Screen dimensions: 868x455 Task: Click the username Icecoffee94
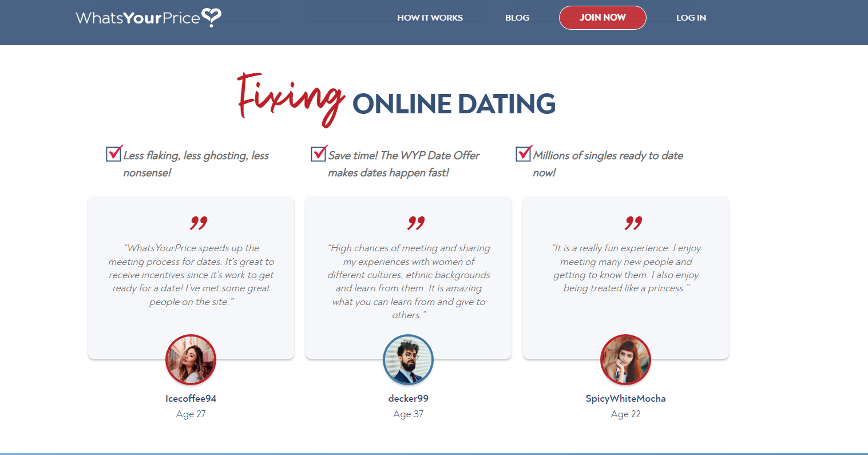tap(191, 398)
